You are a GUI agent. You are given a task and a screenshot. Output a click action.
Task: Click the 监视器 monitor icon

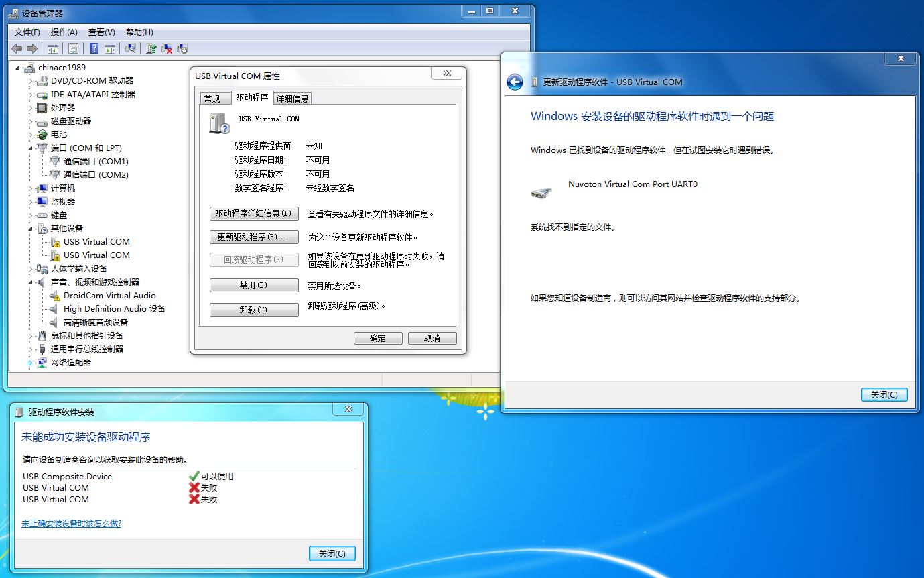(42, 201)
